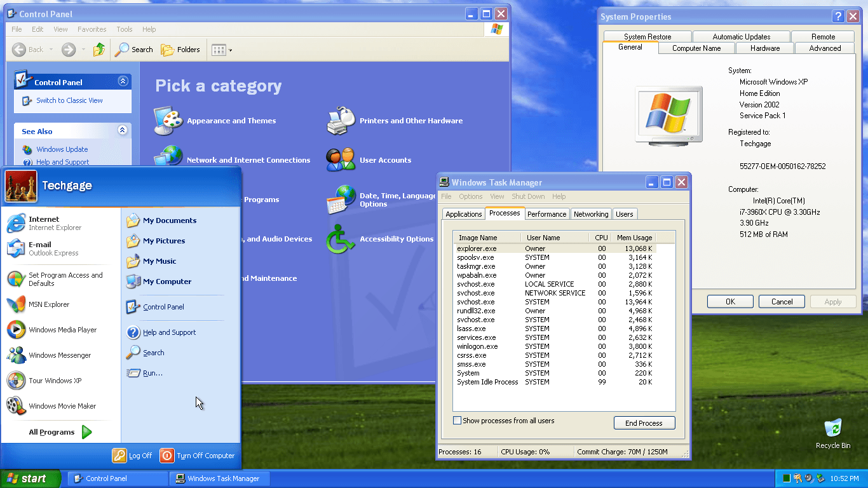Click the Up folder toolbar icon
This screenshot has height=488, width=868.
pos(99,50)
